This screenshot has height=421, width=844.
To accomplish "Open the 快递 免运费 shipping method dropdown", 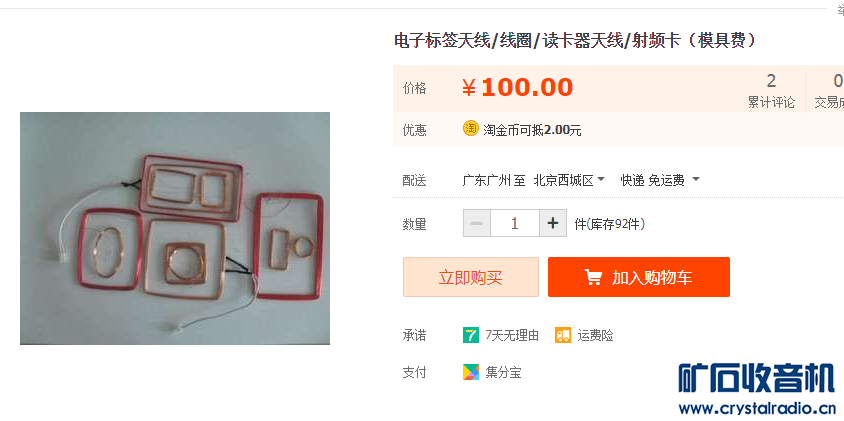I will click(660, 180).
